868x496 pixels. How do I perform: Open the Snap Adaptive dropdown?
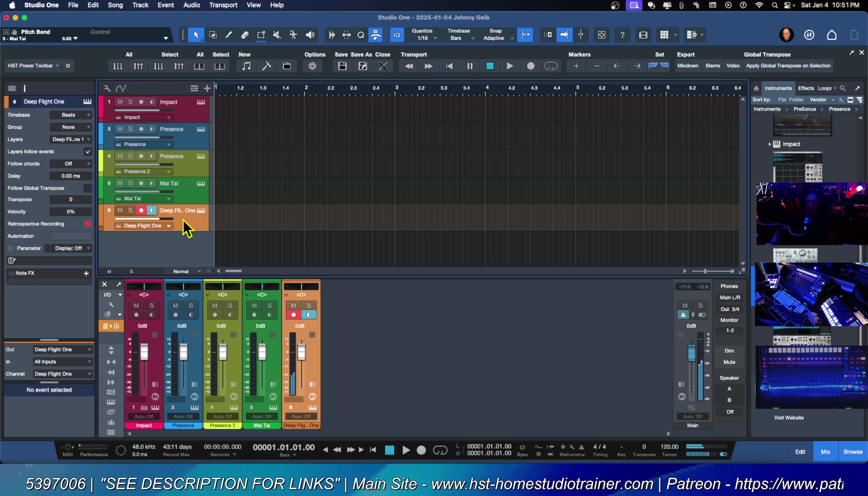498,38
